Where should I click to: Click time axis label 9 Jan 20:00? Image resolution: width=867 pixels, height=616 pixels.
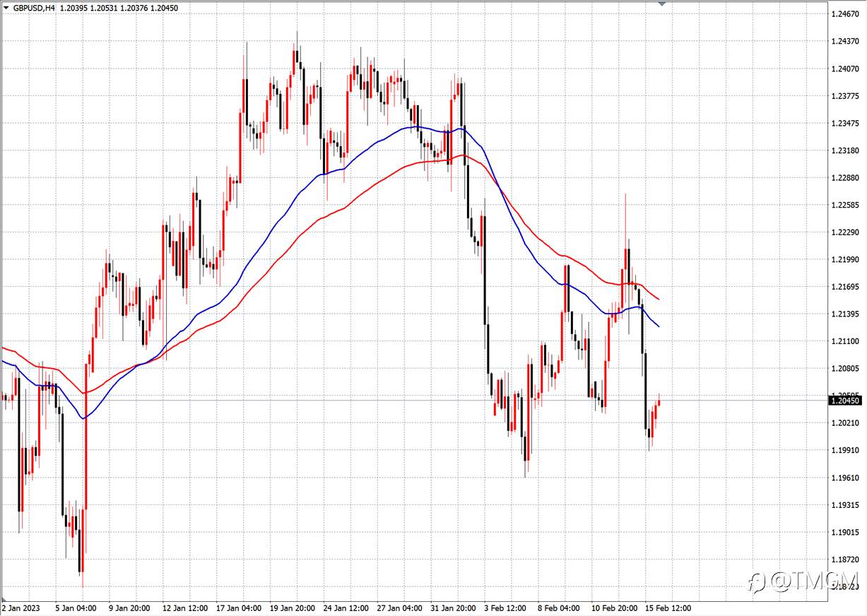(129, 608)
